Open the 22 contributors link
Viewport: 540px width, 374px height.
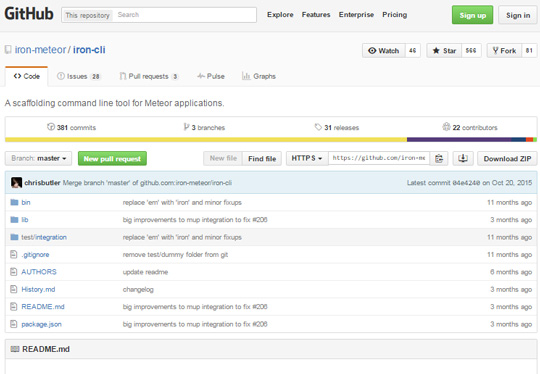pos(470,127)
